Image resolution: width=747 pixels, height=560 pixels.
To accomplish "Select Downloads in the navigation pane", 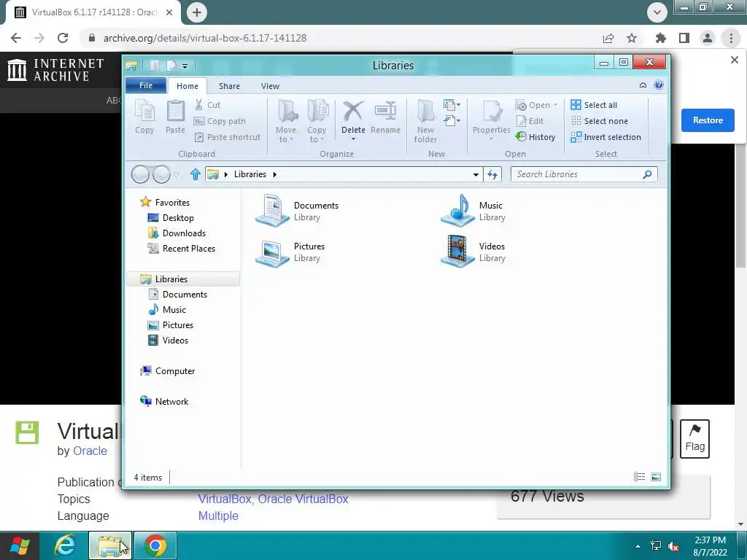I will coord(177,233).
